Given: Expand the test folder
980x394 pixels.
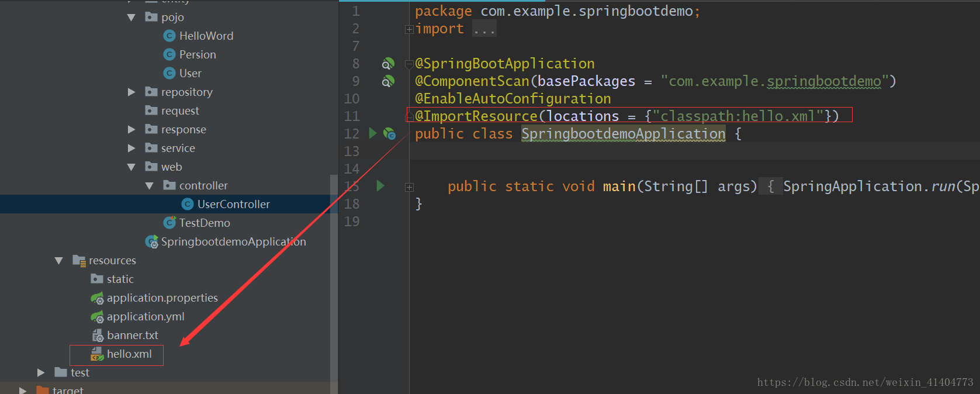Looking at the screenshot, I should [x=41, y=372].
